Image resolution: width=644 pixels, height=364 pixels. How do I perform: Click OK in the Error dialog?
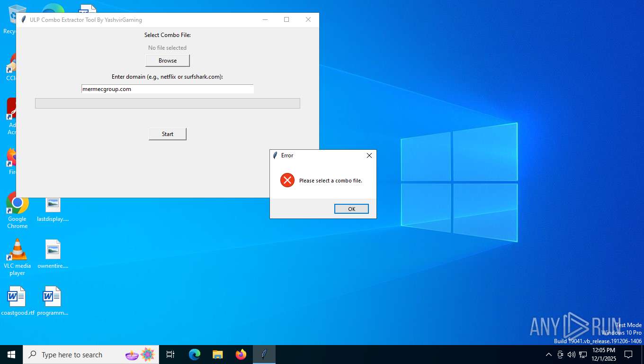[x=351, y=209]
